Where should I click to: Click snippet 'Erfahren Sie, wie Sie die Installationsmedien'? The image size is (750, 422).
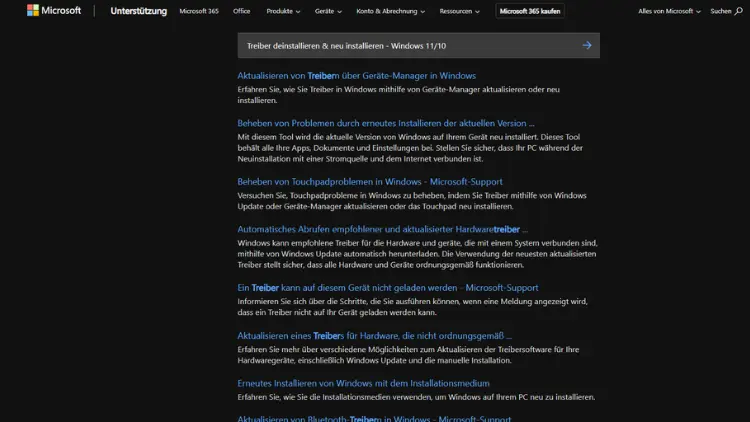click(x=416, y=397)
